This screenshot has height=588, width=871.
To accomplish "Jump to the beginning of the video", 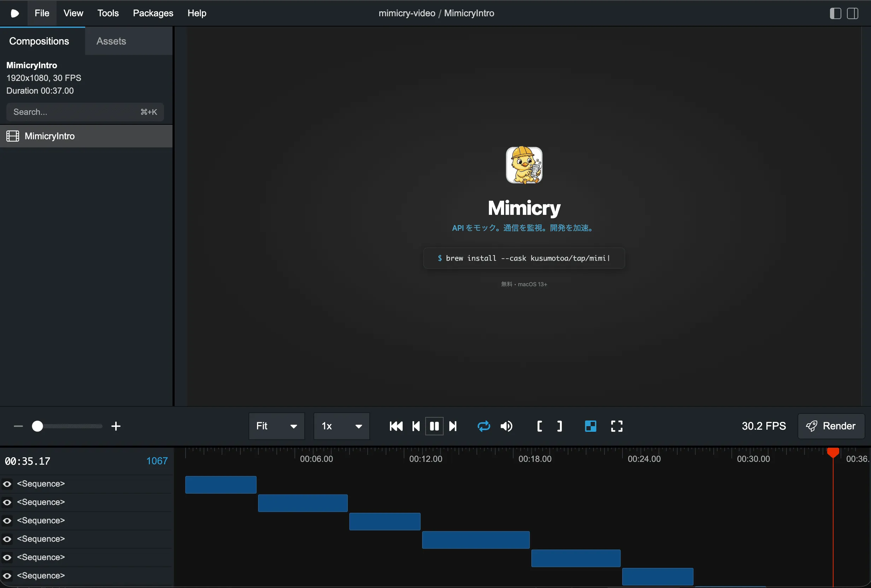I will tap(396, 426).
